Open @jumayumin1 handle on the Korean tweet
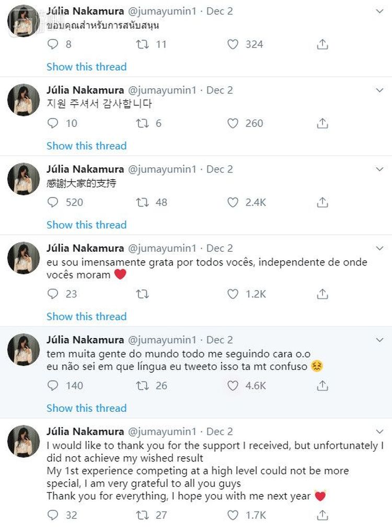392x532 pixels. (x=162, y=90)
